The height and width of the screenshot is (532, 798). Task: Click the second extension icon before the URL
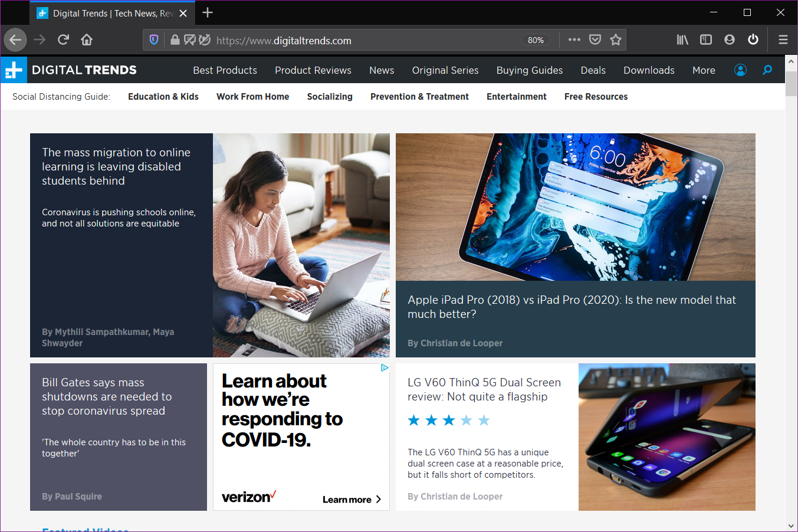click(205, 40)
